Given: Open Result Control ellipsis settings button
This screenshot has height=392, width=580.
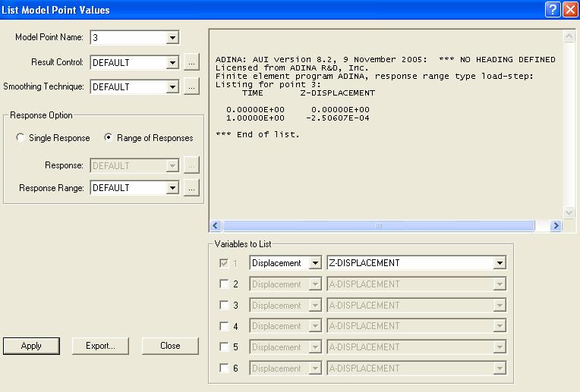Looking at the screenshot, I should coord(191,62).
